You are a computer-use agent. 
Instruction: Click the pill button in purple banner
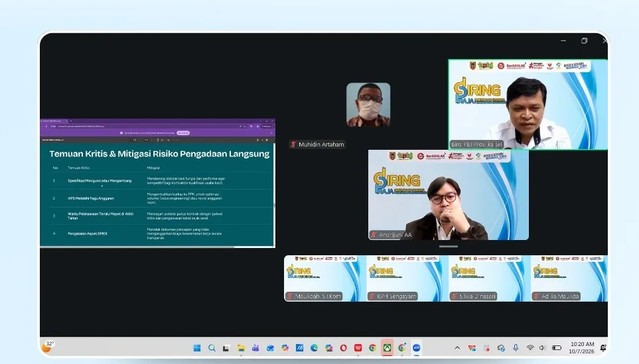pyautogui.click(x=183, y=133)
